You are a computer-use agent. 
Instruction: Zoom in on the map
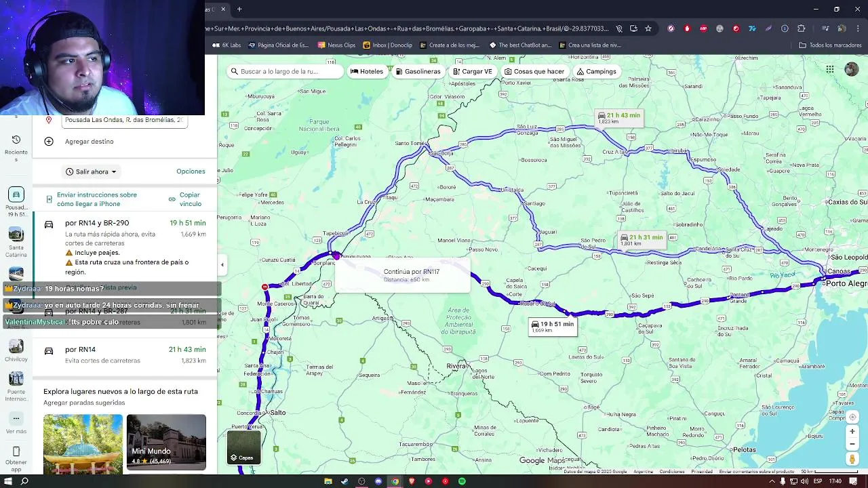852,432
